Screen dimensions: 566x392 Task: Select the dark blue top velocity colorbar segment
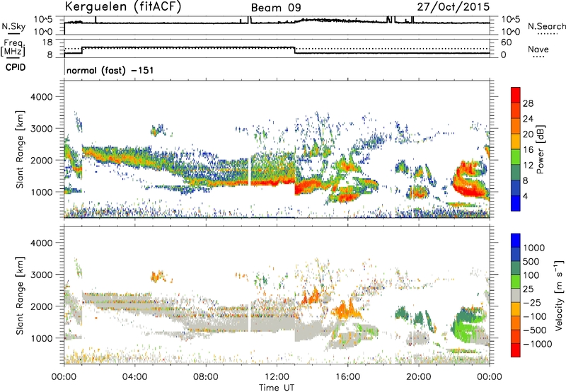[516, 241]
